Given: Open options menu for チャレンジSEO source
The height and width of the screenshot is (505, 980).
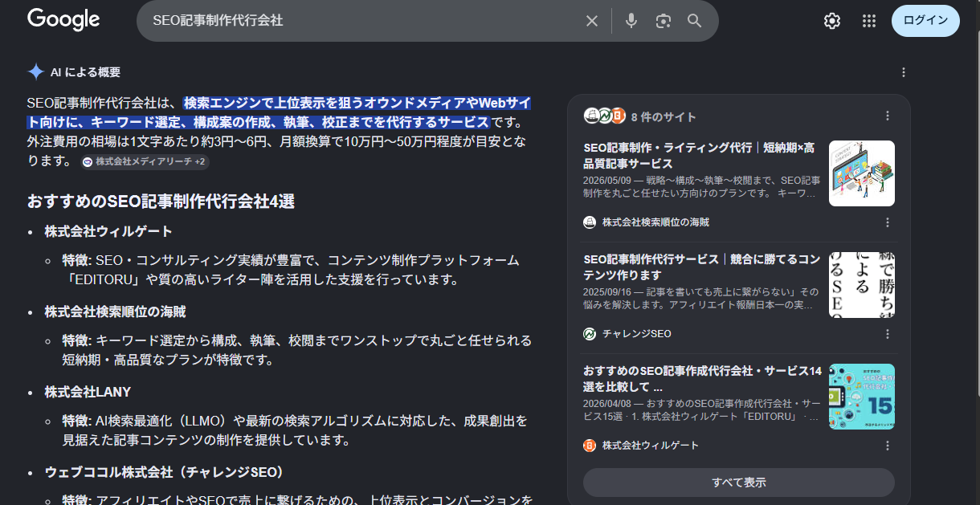Looking at the screenshot, I should tap(888, 333).
